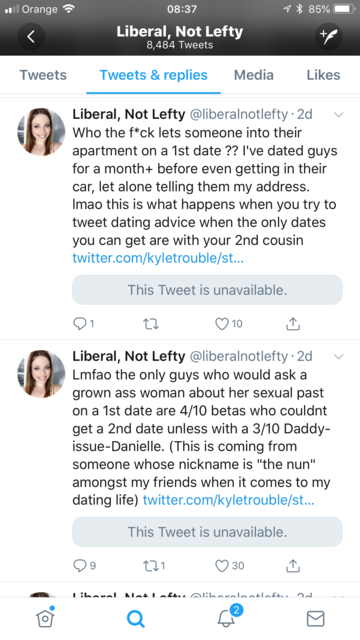Retweet the apartment on 1st date tweet
The width and height of the screenshot is (360, 640).
151,324
